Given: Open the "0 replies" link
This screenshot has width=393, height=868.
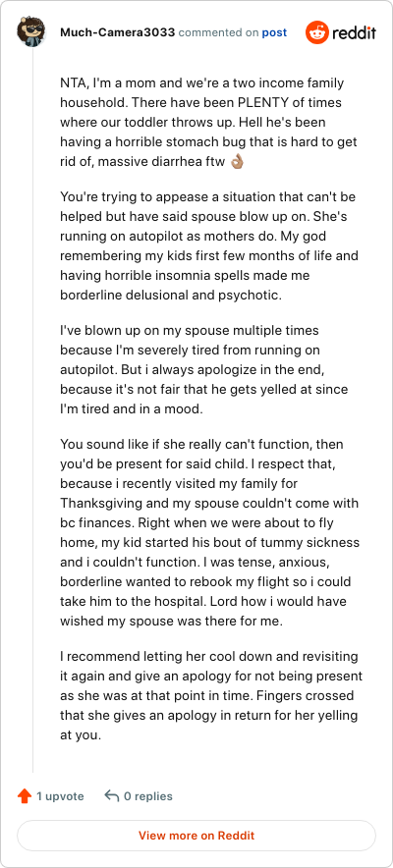Looking at the screenshot, I should [147, 796].
